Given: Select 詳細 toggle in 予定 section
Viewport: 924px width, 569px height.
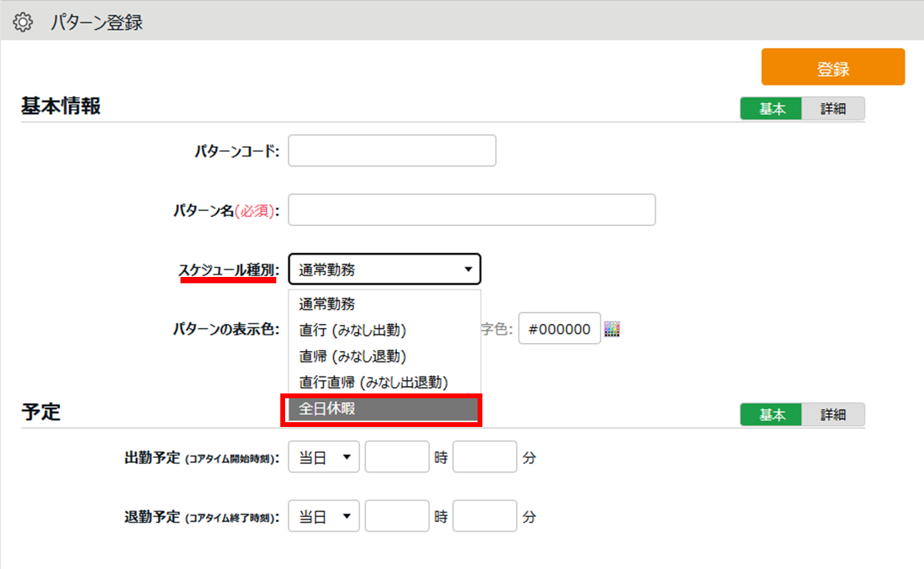Looking at the screenshot, I should pos(833,415).
